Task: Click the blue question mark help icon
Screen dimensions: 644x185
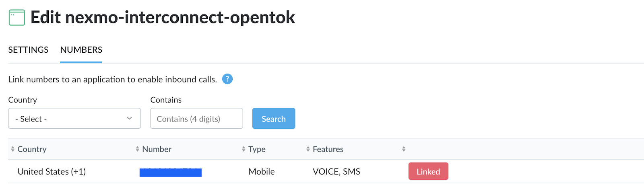Action: coord(227,79)
